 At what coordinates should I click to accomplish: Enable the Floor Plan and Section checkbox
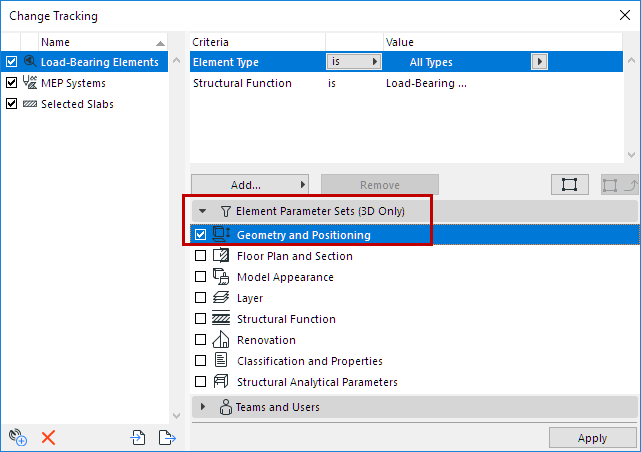(x=201, y=256)
